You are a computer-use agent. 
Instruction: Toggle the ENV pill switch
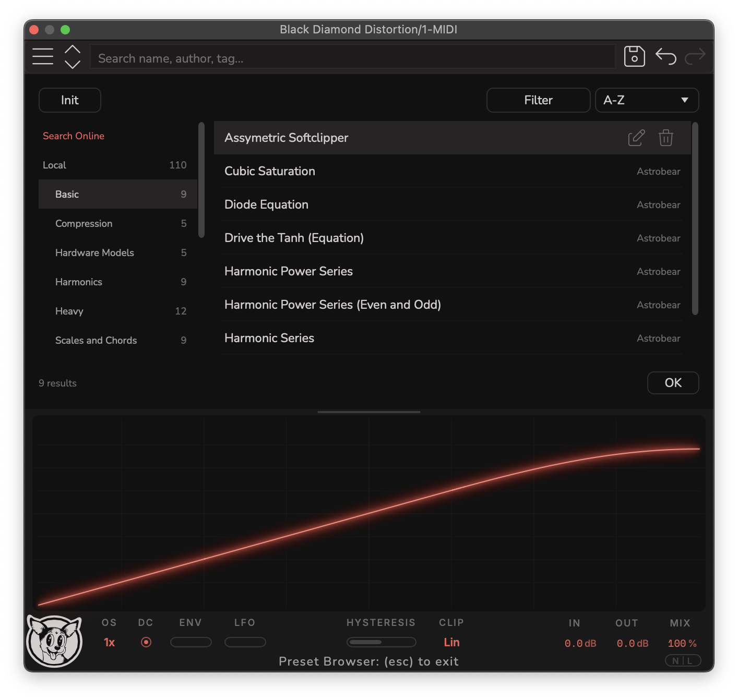click(191, 642)
